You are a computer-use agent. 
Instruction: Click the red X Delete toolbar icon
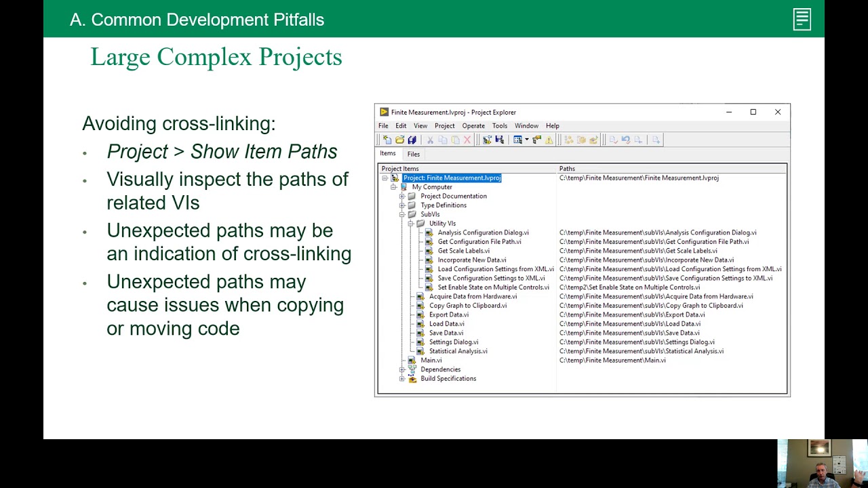(x=467, y=140)
